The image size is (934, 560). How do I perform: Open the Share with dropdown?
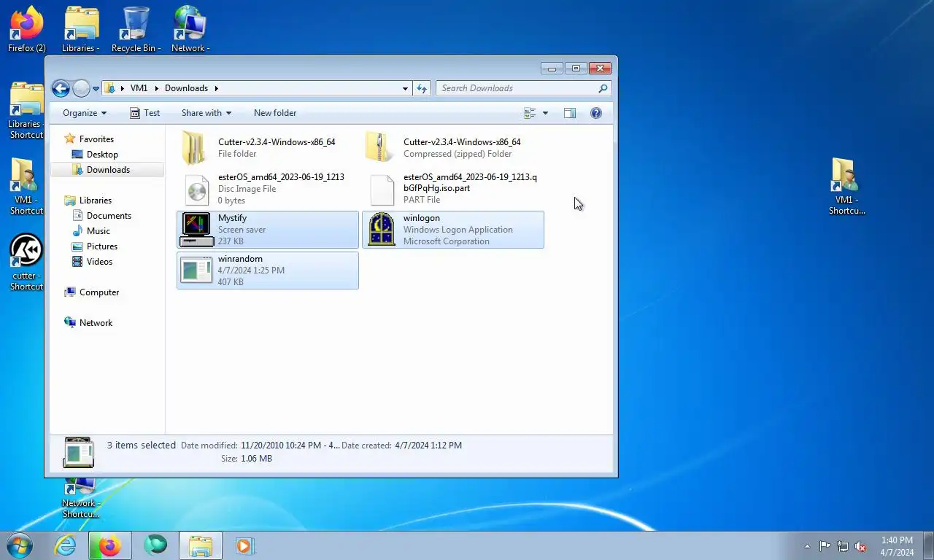coord(207,113)
